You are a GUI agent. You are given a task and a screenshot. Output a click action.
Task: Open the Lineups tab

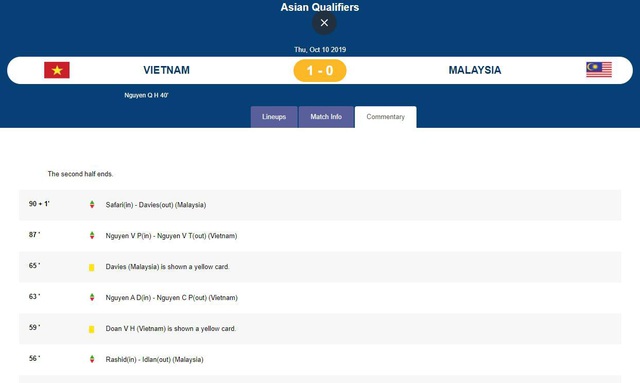pos(274,117)
